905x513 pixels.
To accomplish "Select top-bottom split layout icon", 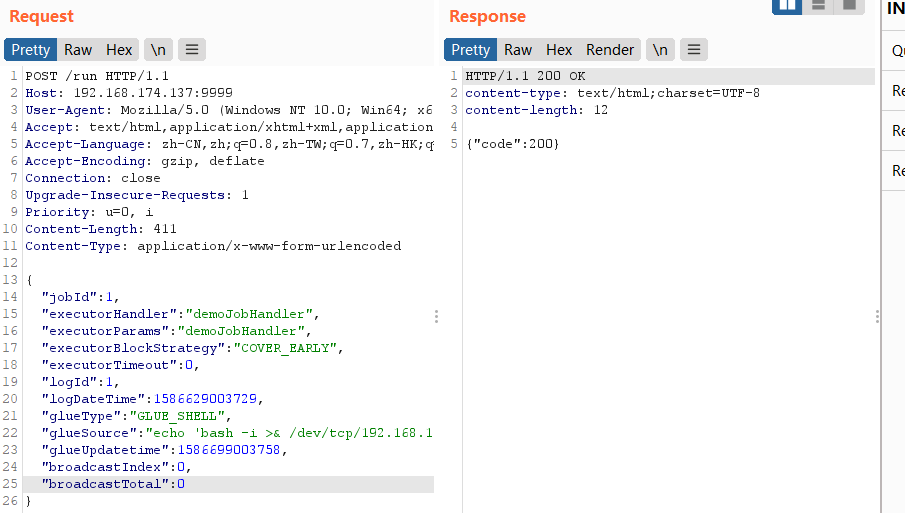I will coord(818,6).
